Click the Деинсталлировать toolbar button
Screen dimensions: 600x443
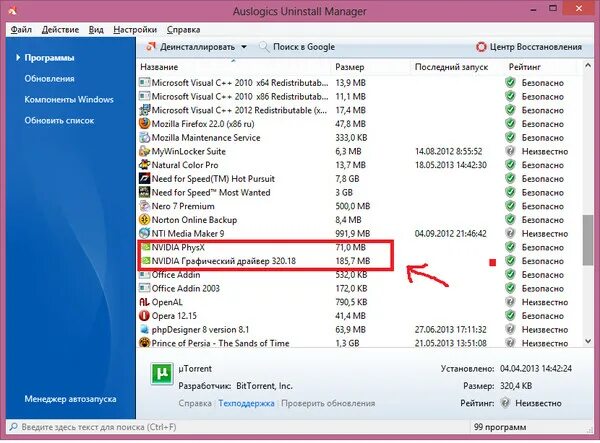tap(191, 47)
